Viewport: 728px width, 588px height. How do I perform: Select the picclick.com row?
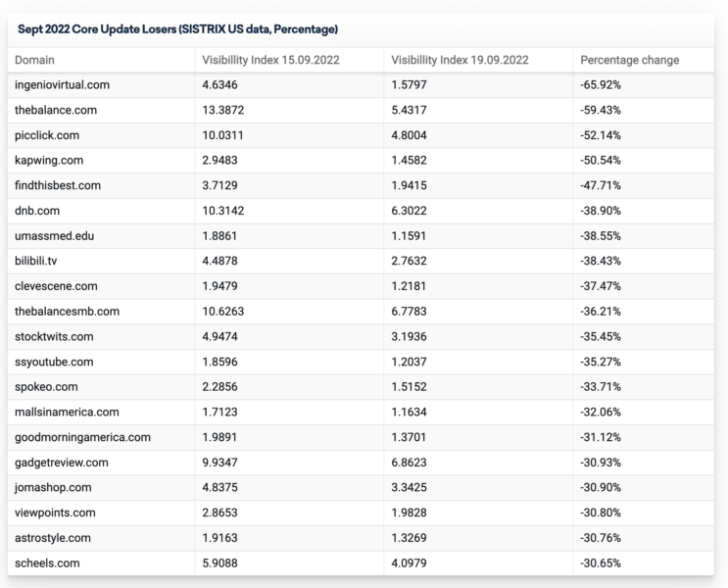pos(48,135)
